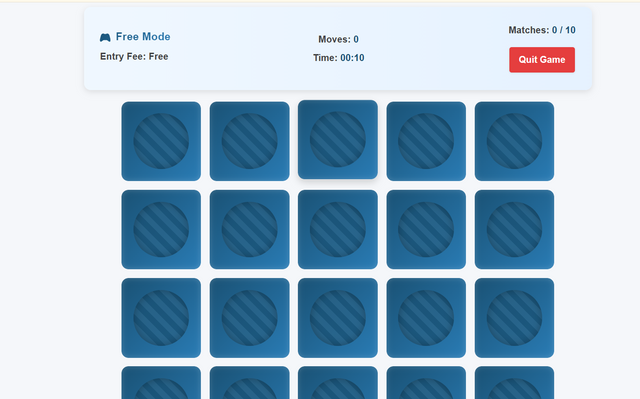Flip the fourth card in row two
Image resolution: width=640 pixels, height=399 pixels.
tap(426, 229)
